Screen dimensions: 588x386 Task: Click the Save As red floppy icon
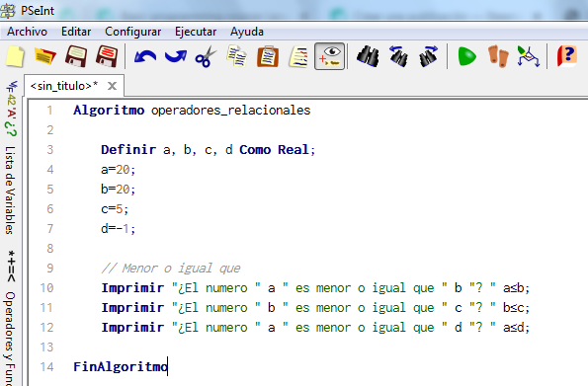pos(107,56)
